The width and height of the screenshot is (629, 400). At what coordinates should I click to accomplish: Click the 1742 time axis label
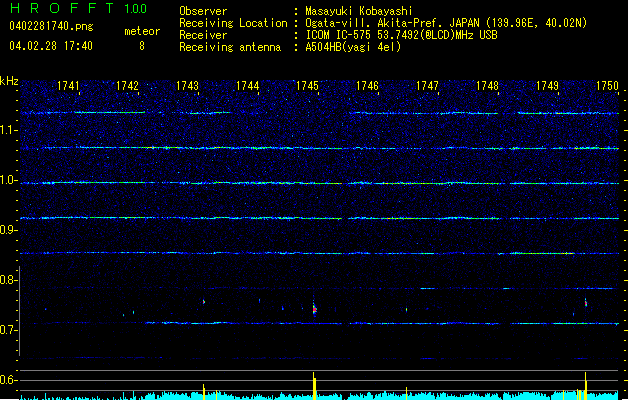click(x=128, y=86)
